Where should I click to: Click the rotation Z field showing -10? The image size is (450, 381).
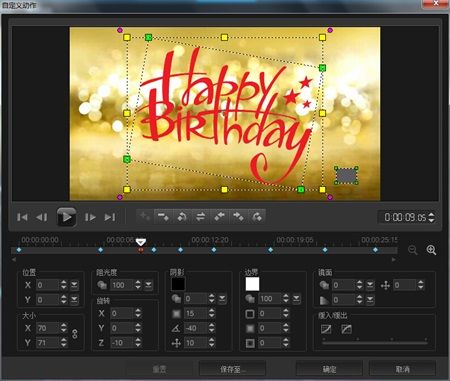(x=122, y=343)
